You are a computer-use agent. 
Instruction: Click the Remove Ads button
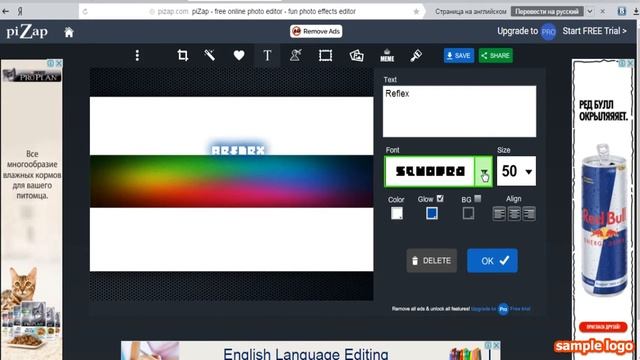coord(316,31)
